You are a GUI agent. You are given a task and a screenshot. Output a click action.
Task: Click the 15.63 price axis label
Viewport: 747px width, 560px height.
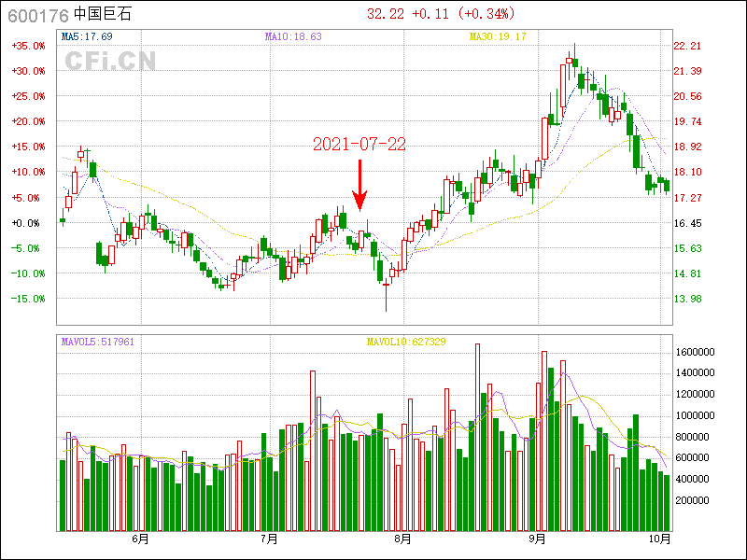point(687,248)
